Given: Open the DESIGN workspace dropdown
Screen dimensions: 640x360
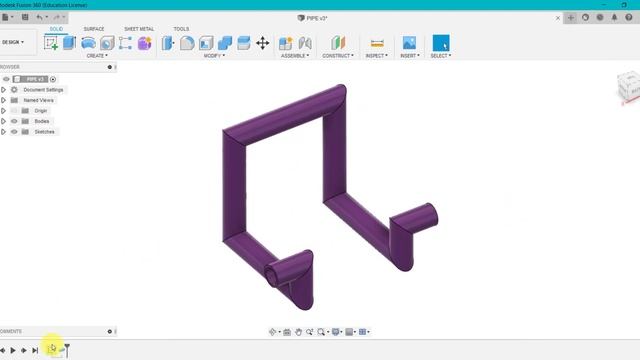Looking at the screenshot, I should pos(13,42).
